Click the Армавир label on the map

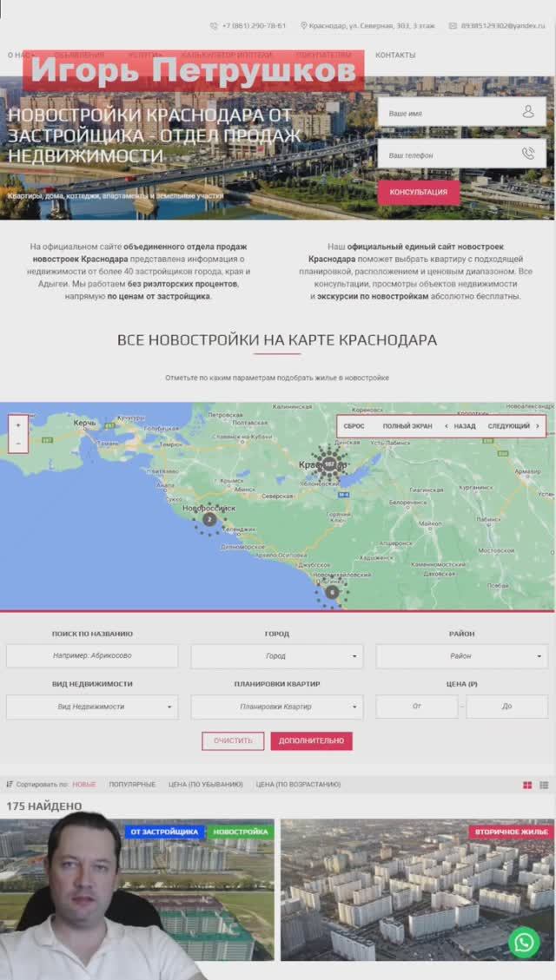click(527, 471)
